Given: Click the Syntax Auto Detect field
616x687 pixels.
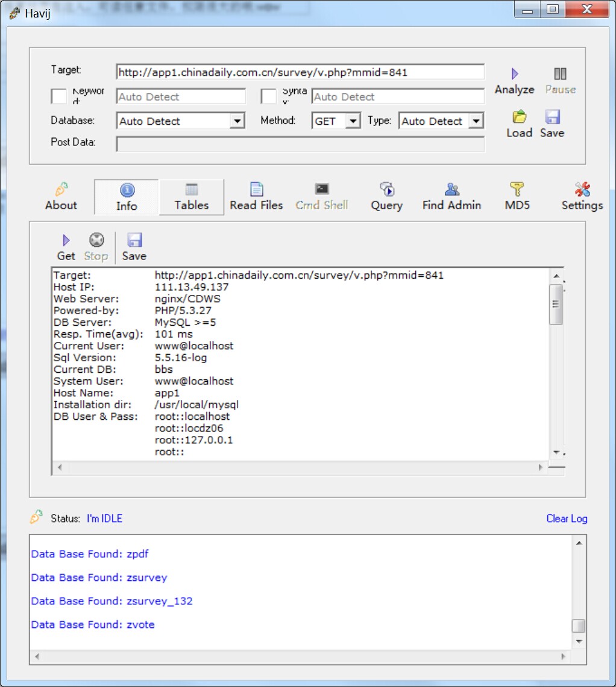Looking at the screenshot, I should click(398, 97).
